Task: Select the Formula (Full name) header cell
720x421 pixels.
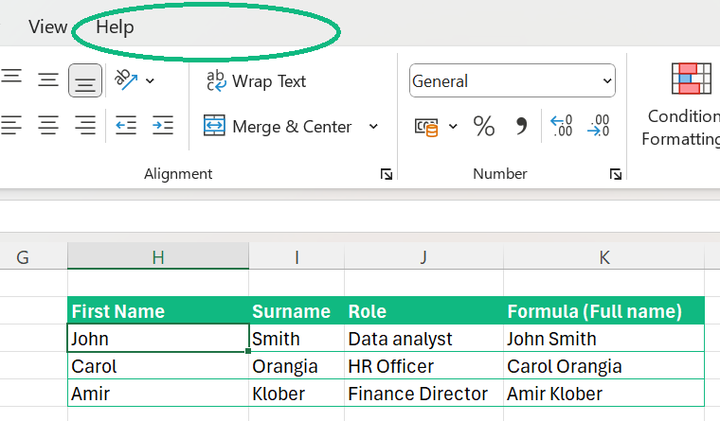Action: click(x=604, y=311)
